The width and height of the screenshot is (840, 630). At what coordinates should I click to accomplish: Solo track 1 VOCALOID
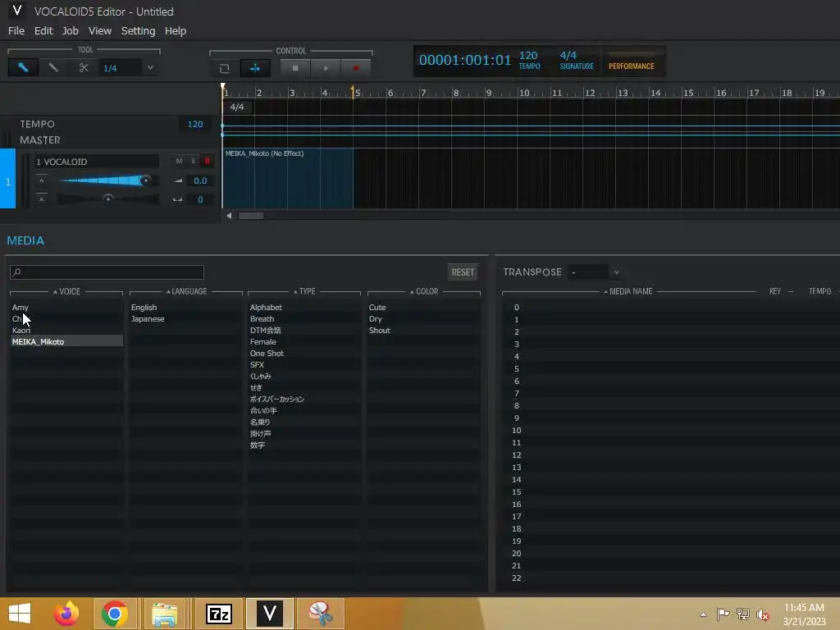point(193,161)
